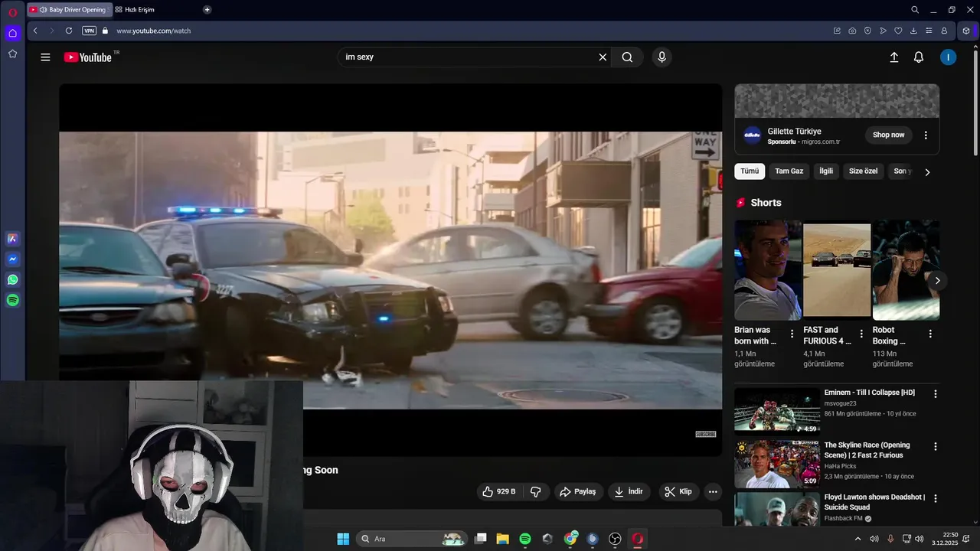Open The Skyline Race video title
Image resolution: width=980 pixels, height=551 pixels.
click(867, 450)
